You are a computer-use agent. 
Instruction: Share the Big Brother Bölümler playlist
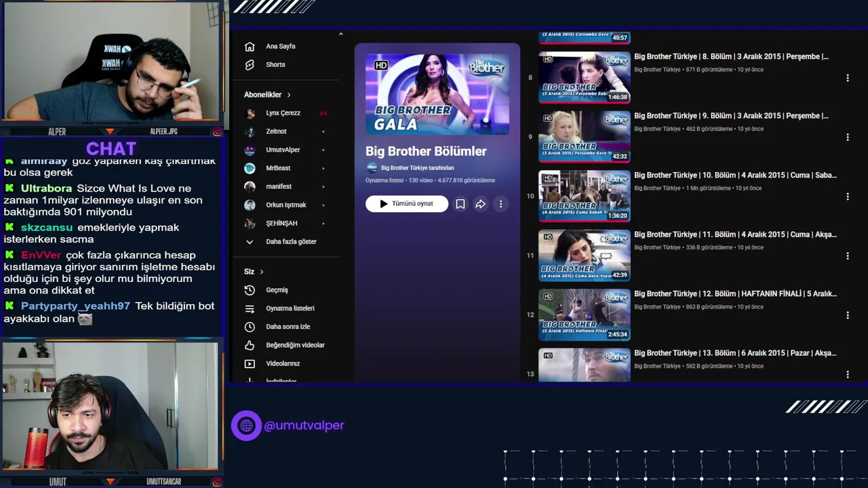[480, 204]
